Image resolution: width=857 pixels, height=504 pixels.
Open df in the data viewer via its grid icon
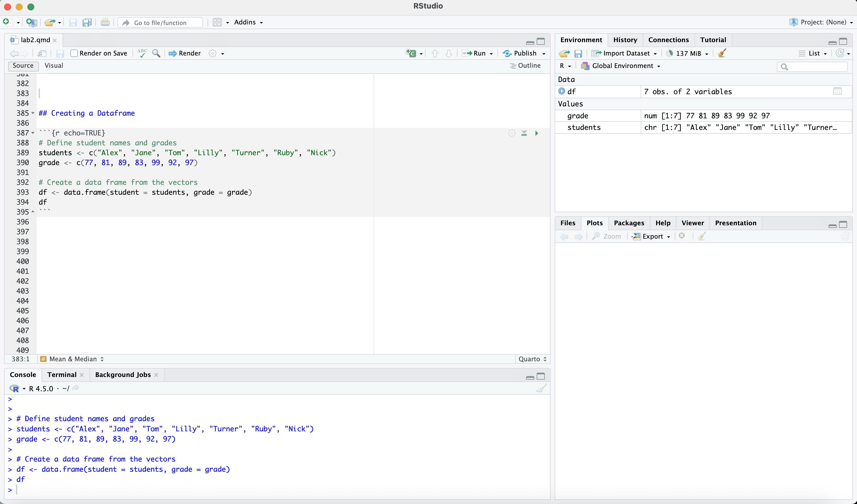click(x=837, y=91)
